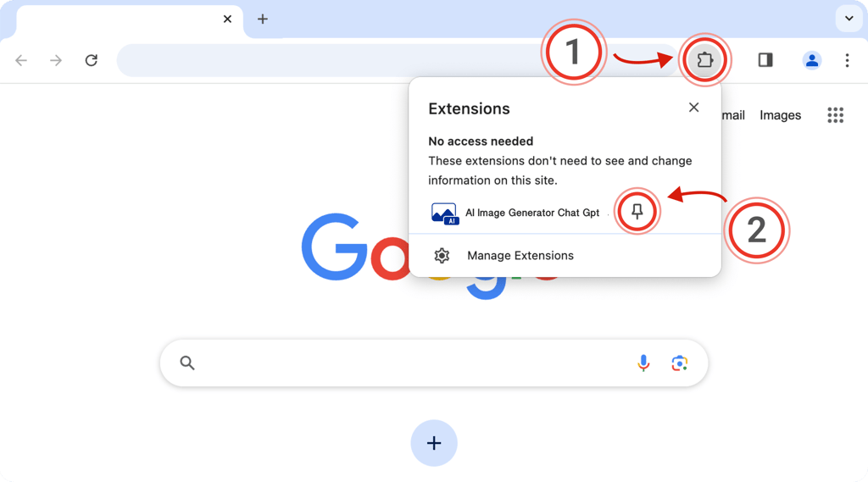This screenshot has width=868, height=482.
Task: Open a new tab with plus button
Action: pos(263,19)
